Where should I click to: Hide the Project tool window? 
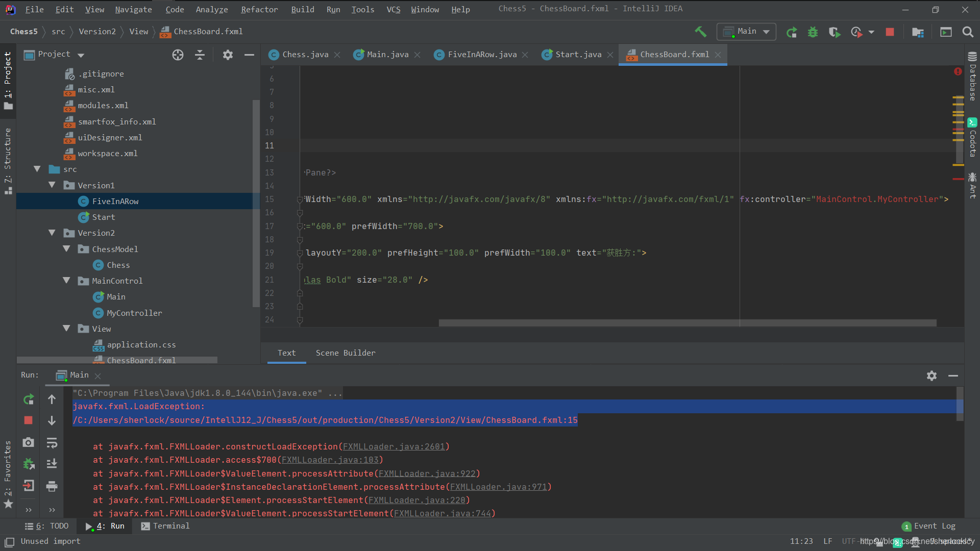tap(249, 55)
